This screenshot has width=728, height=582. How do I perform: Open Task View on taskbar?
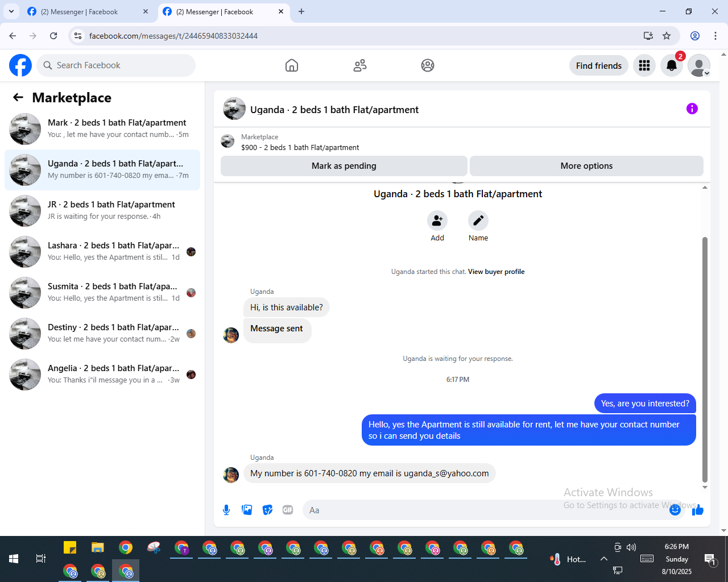click(41, 559)
